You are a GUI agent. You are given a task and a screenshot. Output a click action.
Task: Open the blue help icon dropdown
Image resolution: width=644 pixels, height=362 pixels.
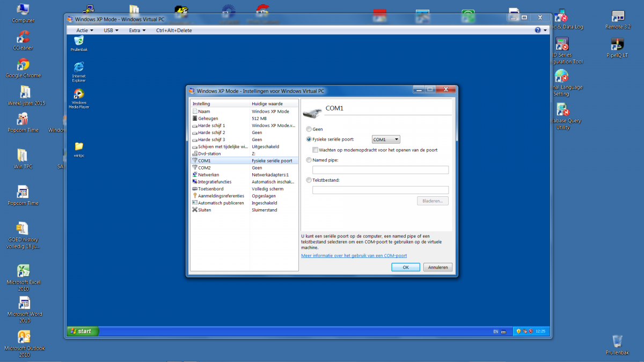pyautogui.click(x=541, y=31)
